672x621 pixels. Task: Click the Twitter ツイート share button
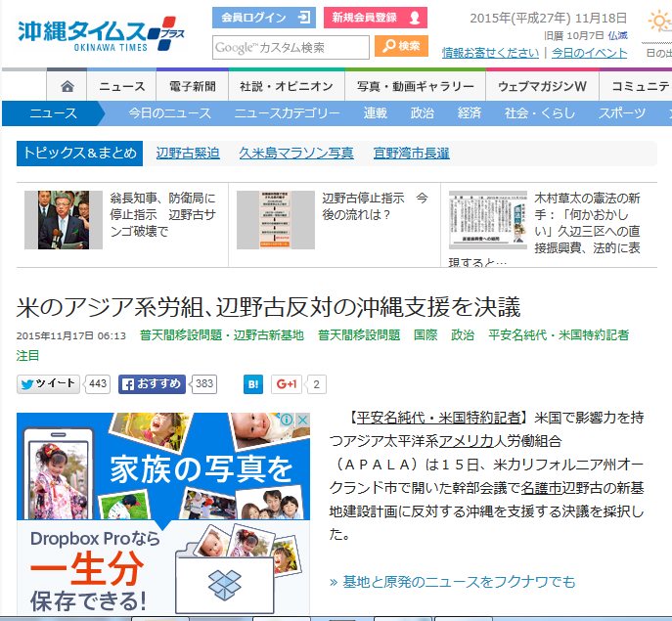(x=48, y=384)
